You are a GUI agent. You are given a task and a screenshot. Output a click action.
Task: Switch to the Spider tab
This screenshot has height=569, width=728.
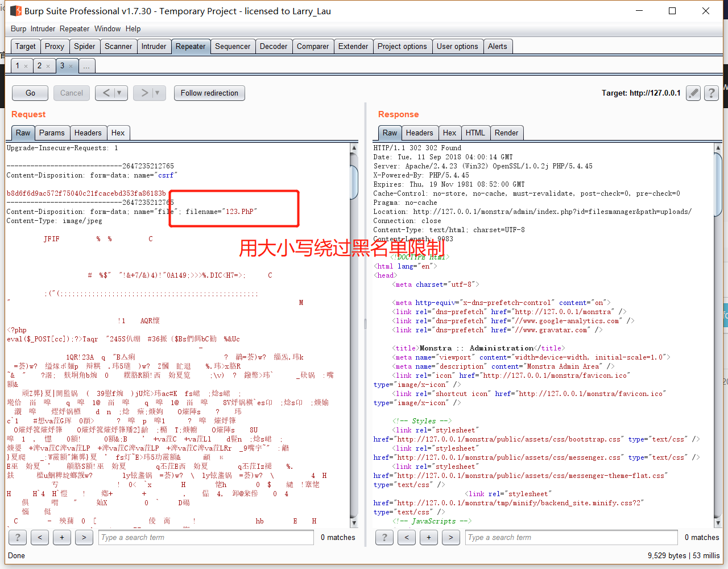pyautogui.click(x=85, y=47)
